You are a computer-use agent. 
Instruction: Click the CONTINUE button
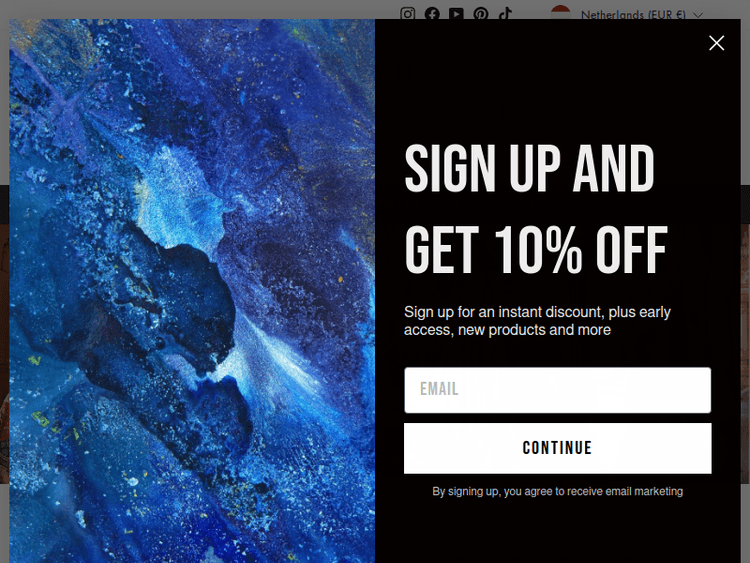click(x=557, y=448)
